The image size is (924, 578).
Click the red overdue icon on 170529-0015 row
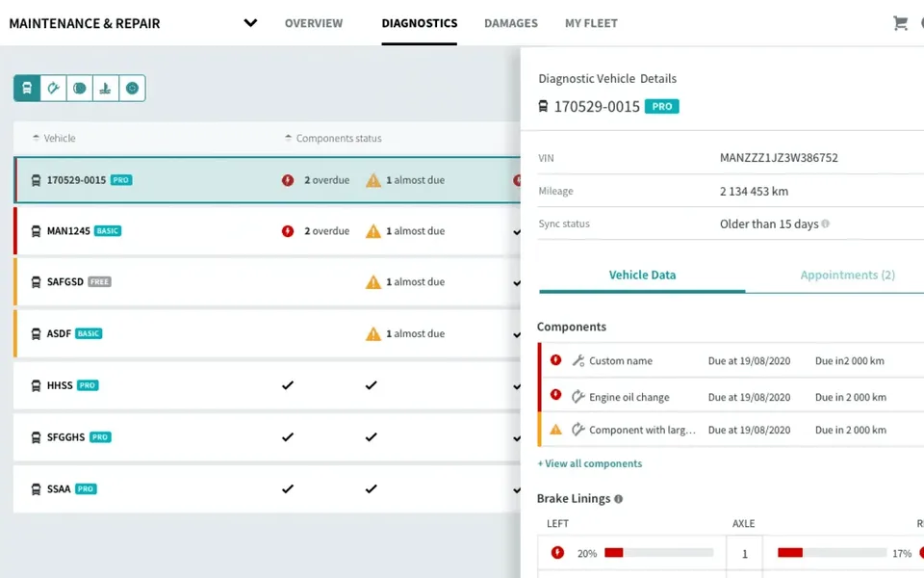(288, 180)
